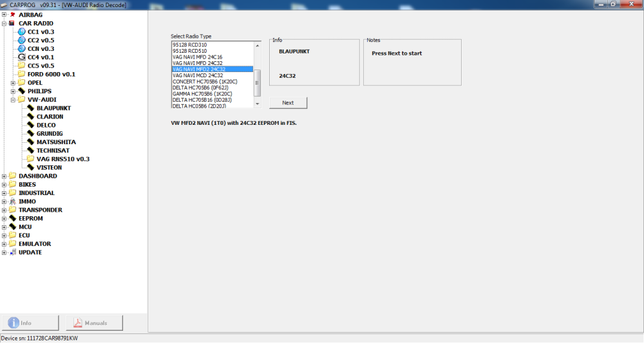Click the CAR RADIO red radio icon
The width and height of the screenshot is (644, 343).
[12, 23]
